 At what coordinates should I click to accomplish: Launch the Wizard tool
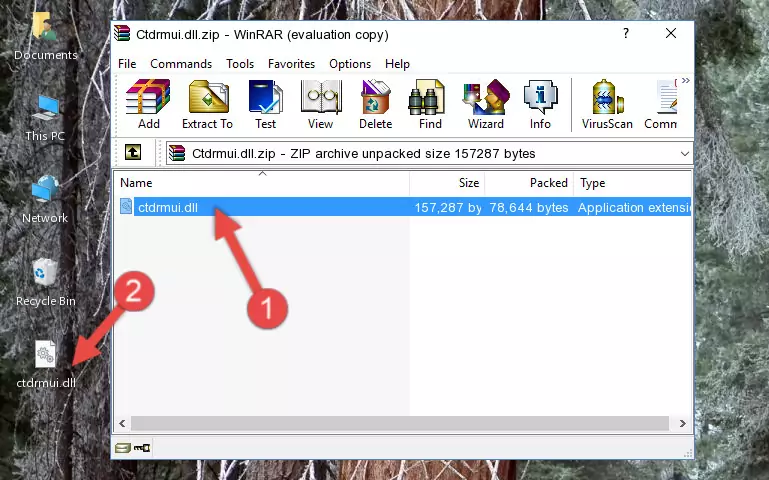486,104
